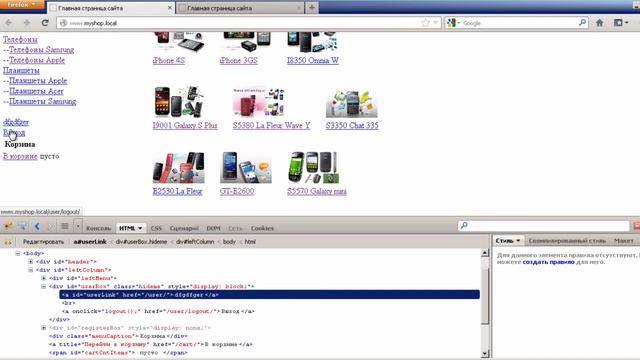The height and width of the screenshot is (360, 640).
Task: Switch to Firebug Консоль tab
Action: pyautogui.click(x=98, y=228)
